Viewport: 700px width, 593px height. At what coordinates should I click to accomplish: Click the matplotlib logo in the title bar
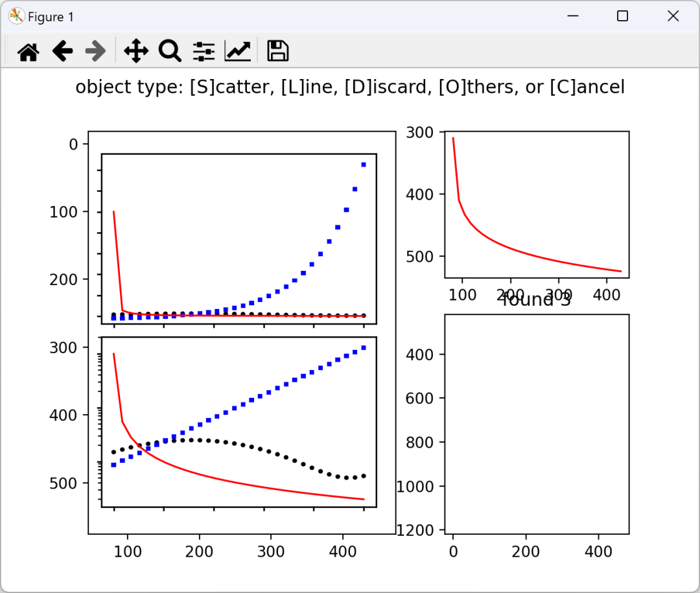pos(16,16)
